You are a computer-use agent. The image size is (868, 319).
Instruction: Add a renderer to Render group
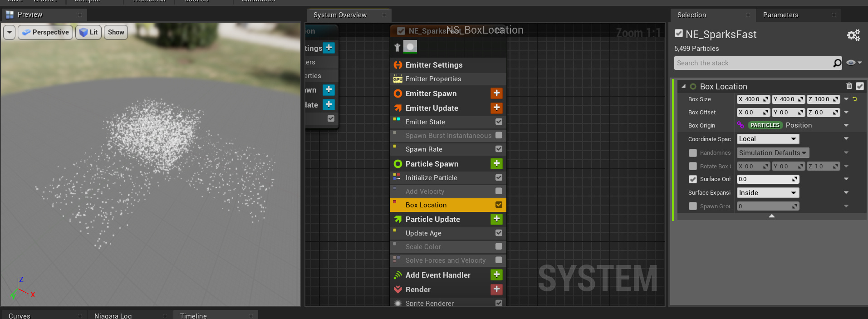(x=496, y=289)
